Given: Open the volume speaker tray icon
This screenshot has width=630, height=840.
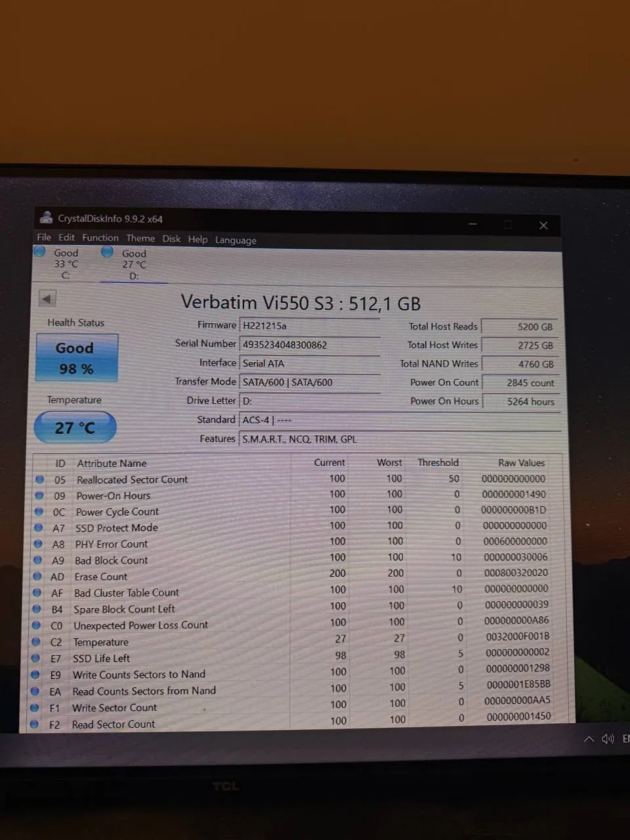Looking at the screenshot, I should pyautogui.click(x=608, y=739).
